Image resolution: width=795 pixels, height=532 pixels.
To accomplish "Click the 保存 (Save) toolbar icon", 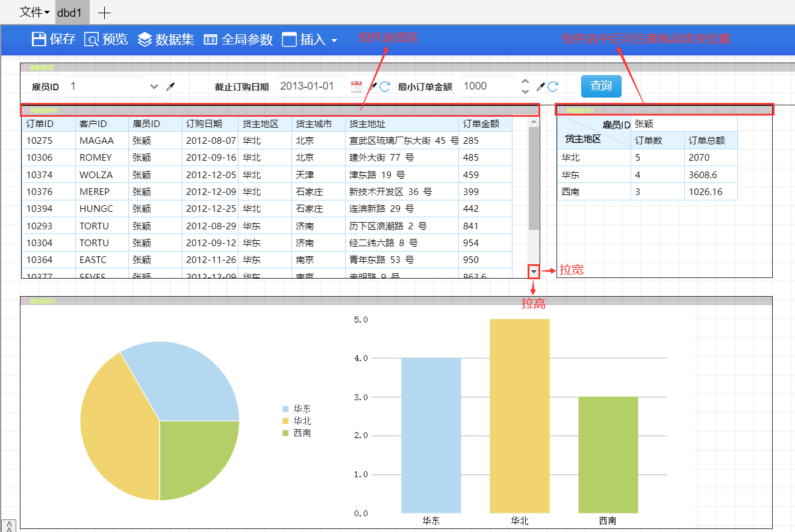I will [x=39, y=40].
